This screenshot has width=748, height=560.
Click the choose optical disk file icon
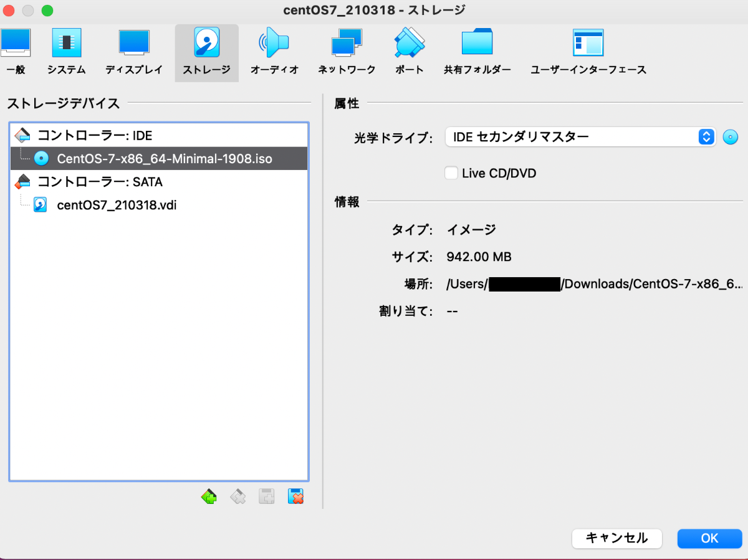(x=731, y=137)
